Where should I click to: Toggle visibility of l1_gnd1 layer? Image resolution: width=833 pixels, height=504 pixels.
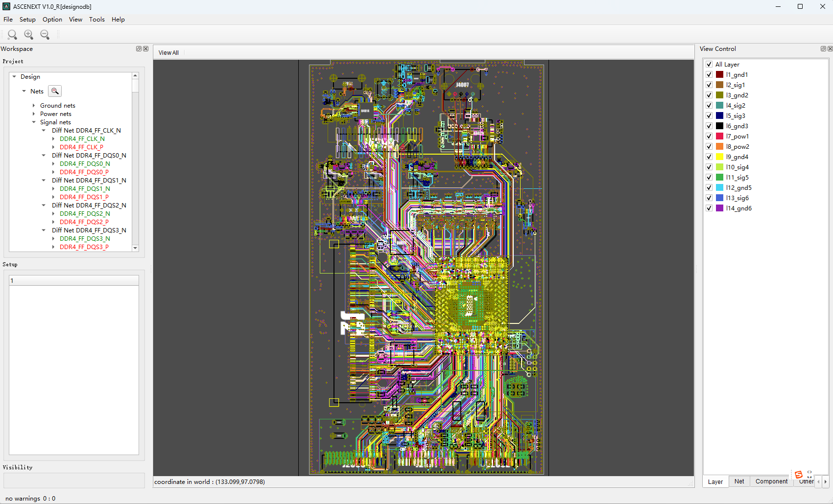point(709,75)
